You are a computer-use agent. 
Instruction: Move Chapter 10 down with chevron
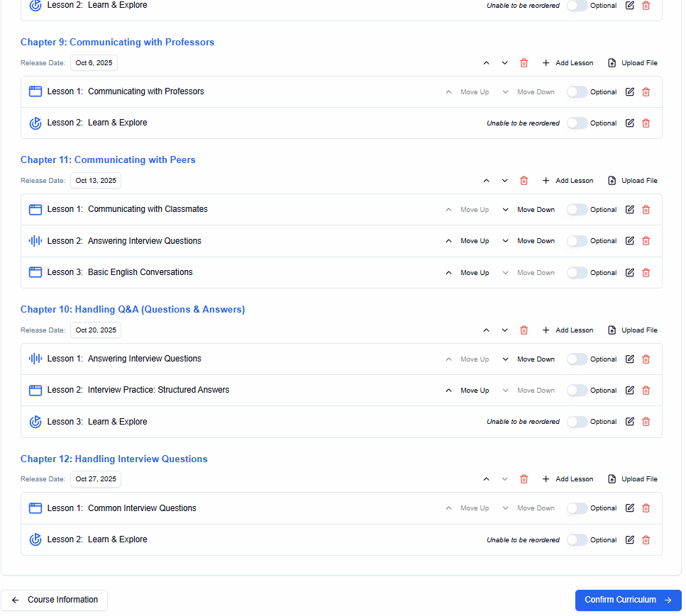(x=504, y=330)
